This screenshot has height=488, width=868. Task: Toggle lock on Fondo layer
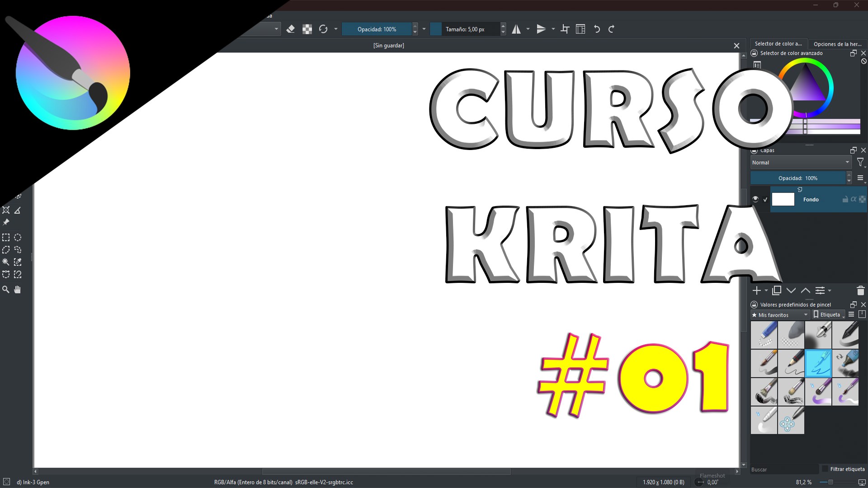click(845, 199)
